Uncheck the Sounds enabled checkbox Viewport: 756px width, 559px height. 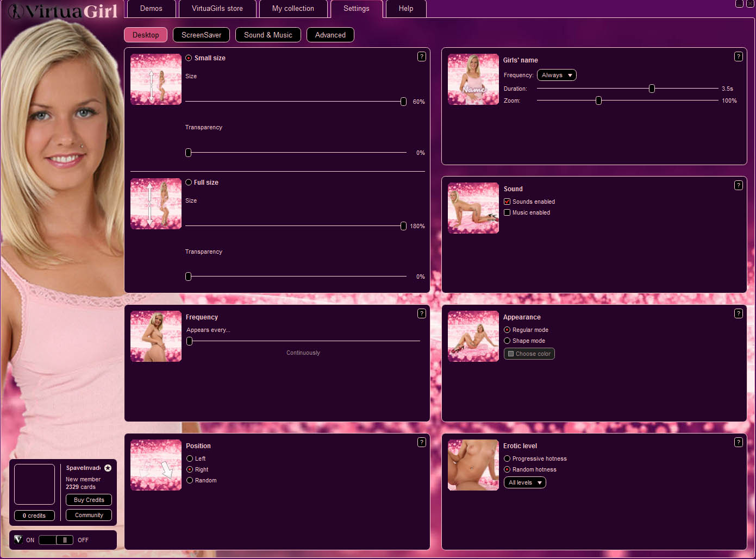click(x=507, y=202)
